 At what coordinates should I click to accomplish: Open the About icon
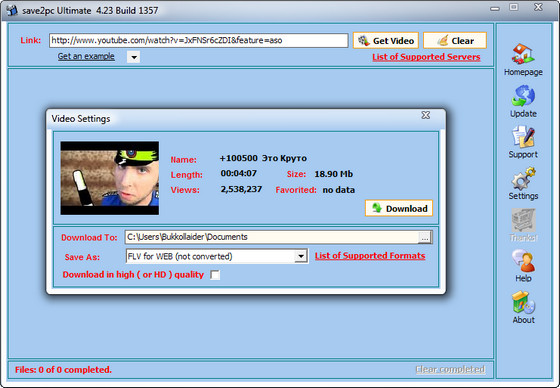523,302
